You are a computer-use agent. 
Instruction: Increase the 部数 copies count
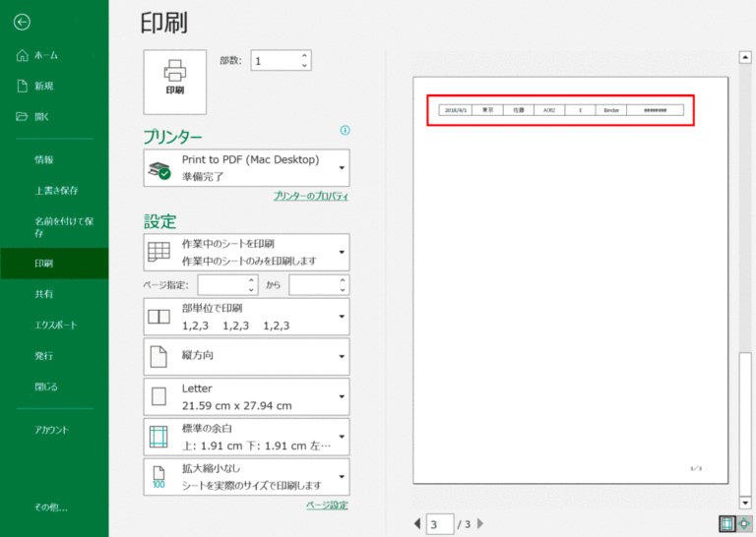coord(304,55)
